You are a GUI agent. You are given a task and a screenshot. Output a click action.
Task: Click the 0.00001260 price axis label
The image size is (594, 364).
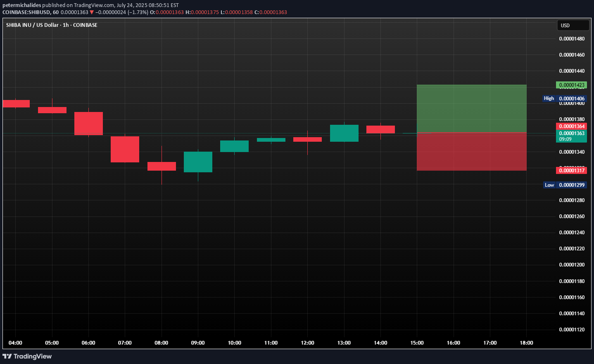click(572, 216)
